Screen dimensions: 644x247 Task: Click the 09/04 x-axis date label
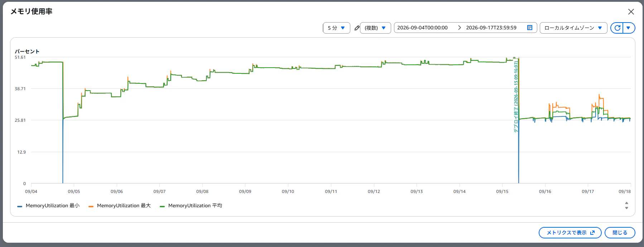click(31, 192)
